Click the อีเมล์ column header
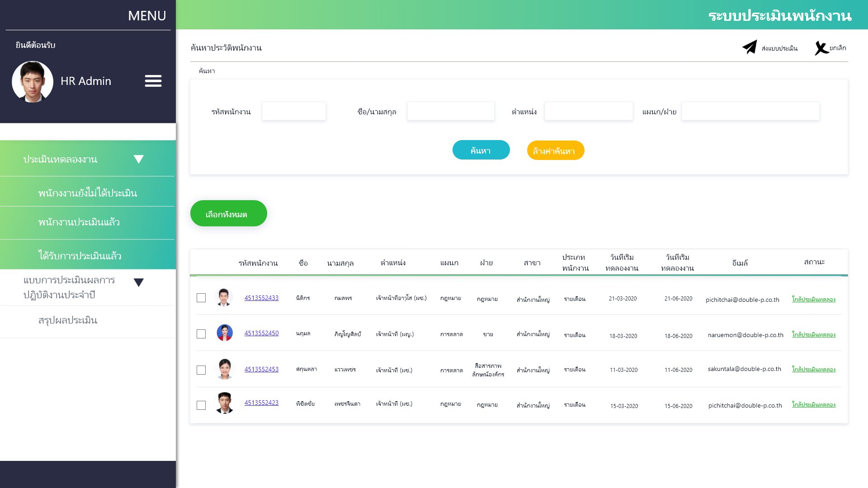This screenshot has height=488, width=868. pyautogui.click(x=740, y=263)
